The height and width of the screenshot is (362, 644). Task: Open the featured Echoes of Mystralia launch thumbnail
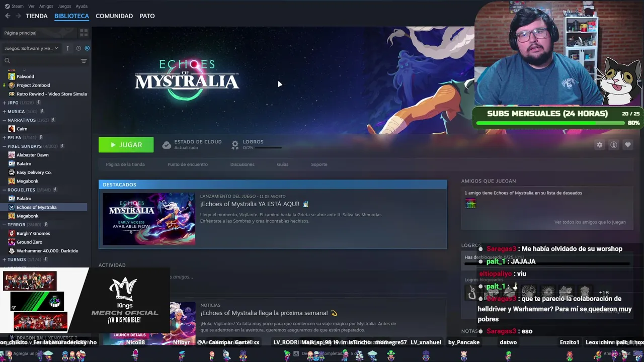click(149, 219)
